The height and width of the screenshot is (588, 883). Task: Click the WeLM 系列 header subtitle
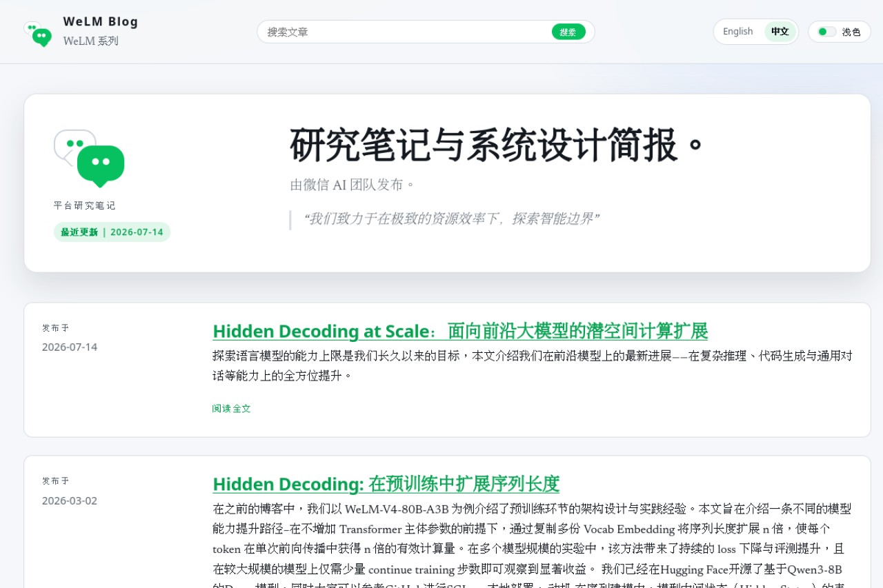click(91, 41)
